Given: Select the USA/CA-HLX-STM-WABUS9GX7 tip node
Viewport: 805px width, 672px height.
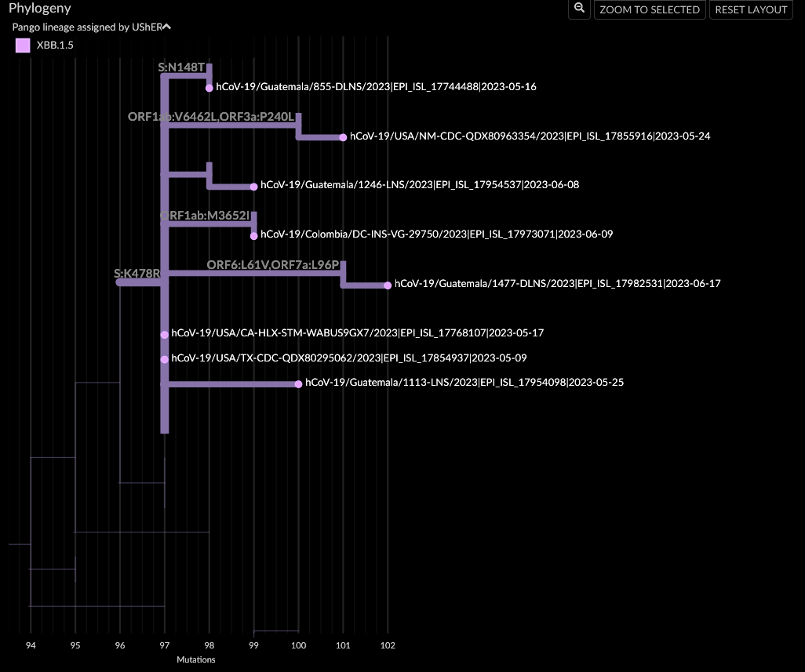Looking at the screenshot, I should tap(164, 333).
